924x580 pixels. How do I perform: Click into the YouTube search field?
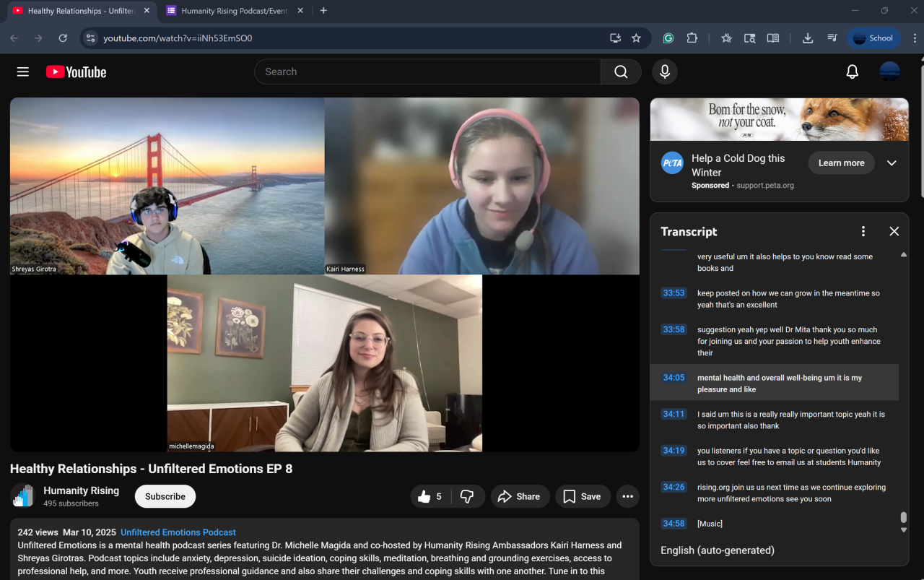427,72
